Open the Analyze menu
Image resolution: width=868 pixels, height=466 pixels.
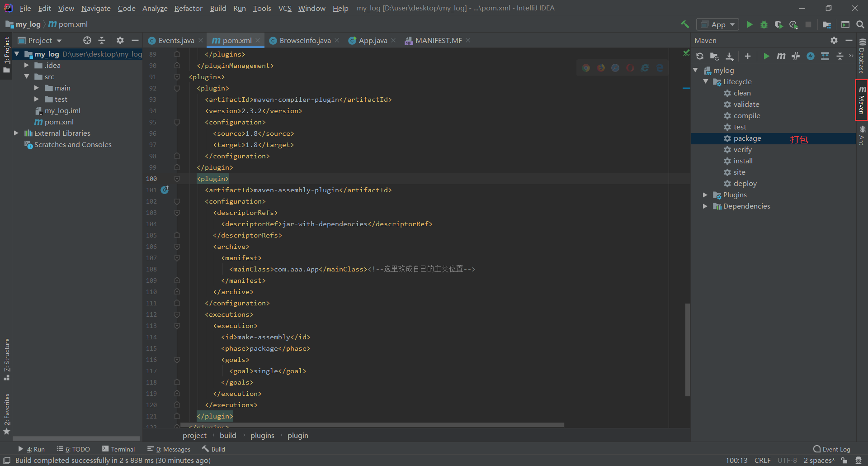(155, 8)
